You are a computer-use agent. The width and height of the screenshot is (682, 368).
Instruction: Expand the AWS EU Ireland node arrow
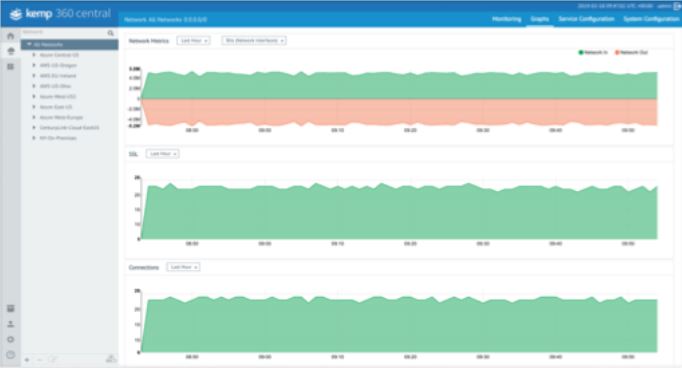pos(34,76)
